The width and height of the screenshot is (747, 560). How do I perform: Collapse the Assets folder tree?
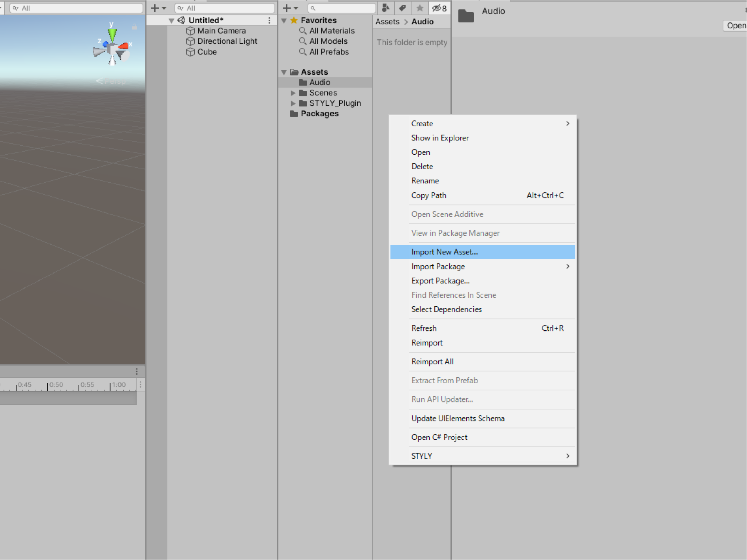(284, 72)
